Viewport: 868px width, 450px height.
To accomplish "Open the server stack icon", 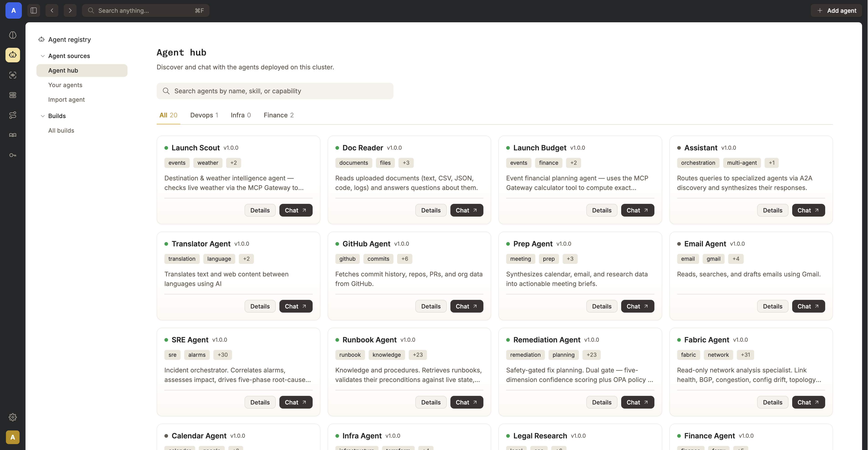I will point(13,95).
